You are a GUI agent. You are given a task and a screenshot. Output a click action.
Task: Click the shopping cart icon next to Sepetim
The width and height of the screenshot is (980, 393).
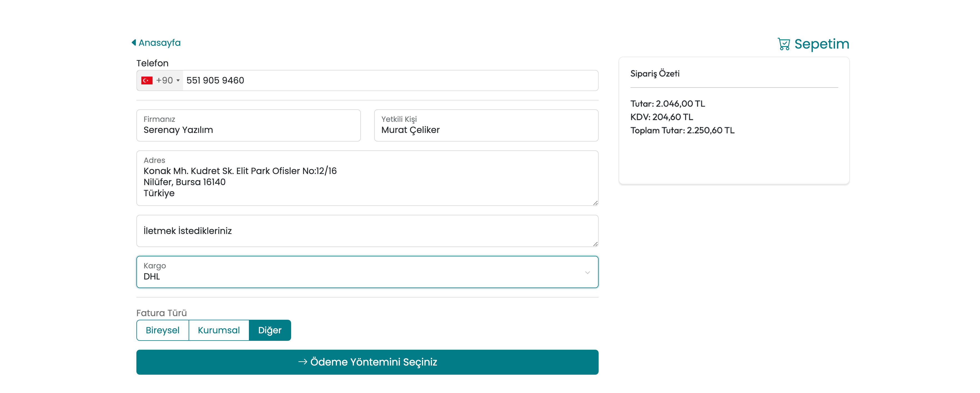tap(783, 44)
